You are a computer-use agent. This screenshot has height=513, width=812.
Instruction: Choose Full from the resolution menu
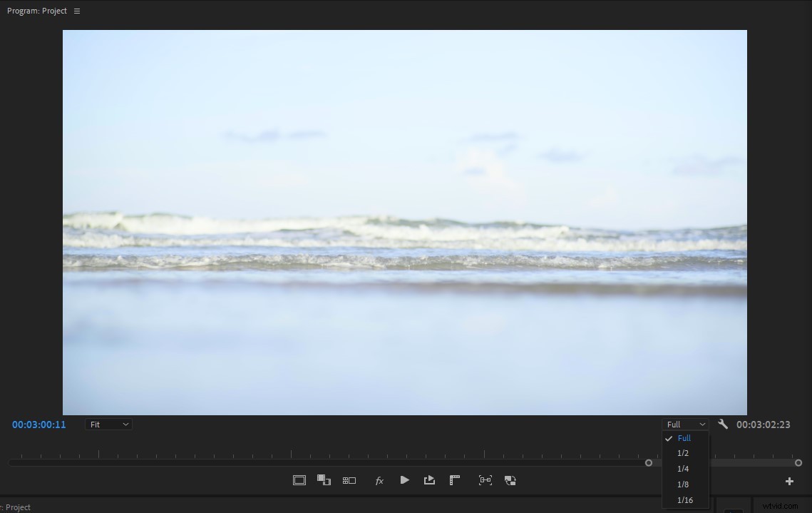[684, 438]
